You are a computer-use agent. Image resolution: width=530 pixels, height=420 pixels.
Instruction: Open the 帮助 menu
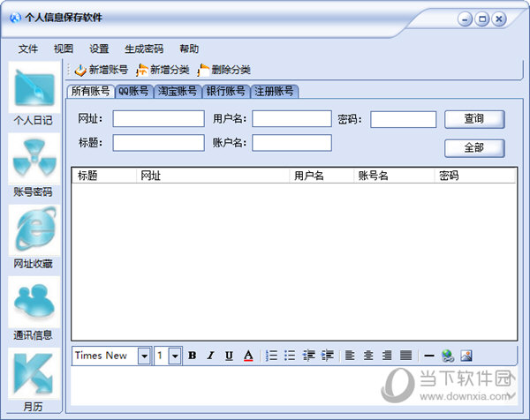pos(189,49)
